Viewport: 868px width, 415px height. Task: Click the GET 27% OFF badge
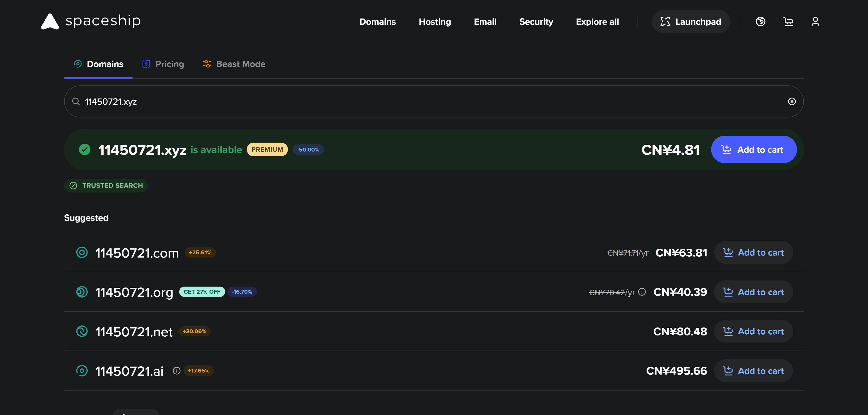tap(202, 292)
